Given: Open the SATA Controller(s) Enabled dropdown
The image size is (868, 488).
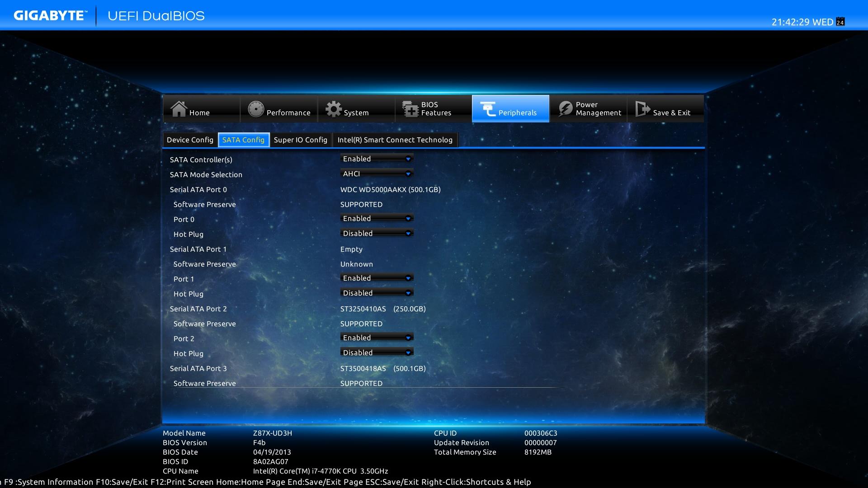Looking at the screenshot, I should tap(377, 159).
